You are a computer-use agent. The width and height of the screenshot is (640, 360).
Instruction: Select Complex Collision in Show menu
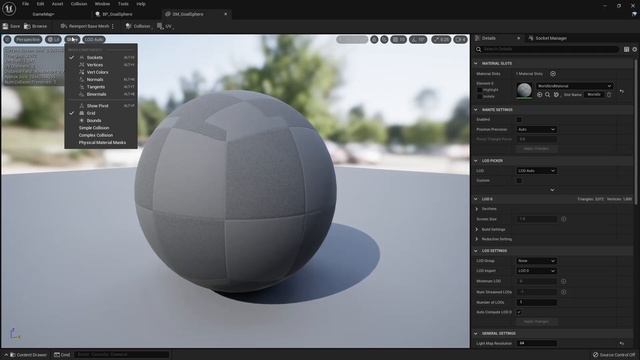101,135
